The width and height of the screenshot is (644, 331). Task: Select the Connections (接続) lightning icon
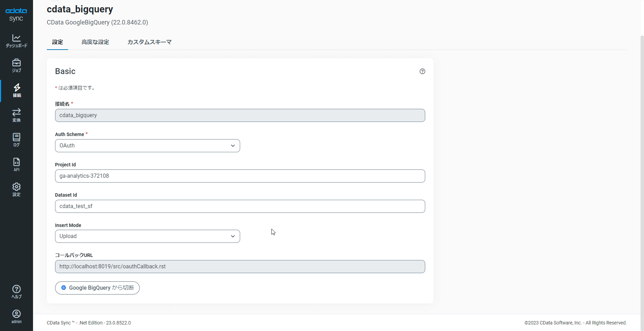tap(17, 90)
